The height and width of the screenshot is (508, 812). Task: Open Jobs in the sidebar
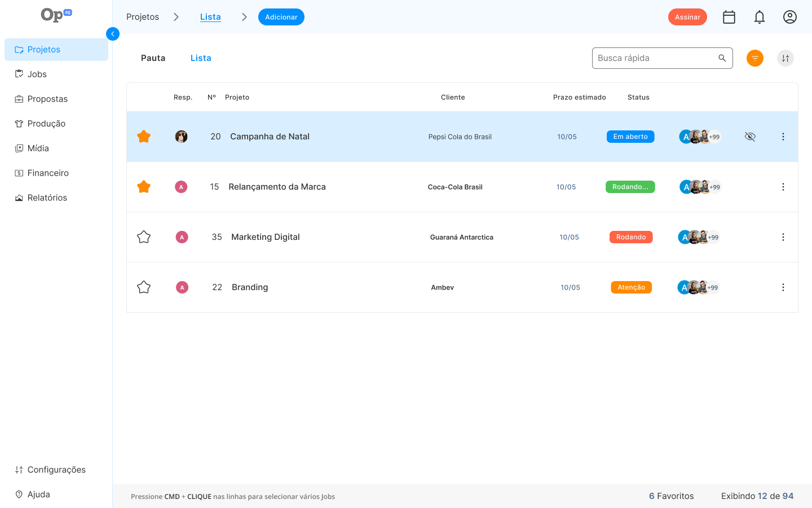(x=37, y=74)
